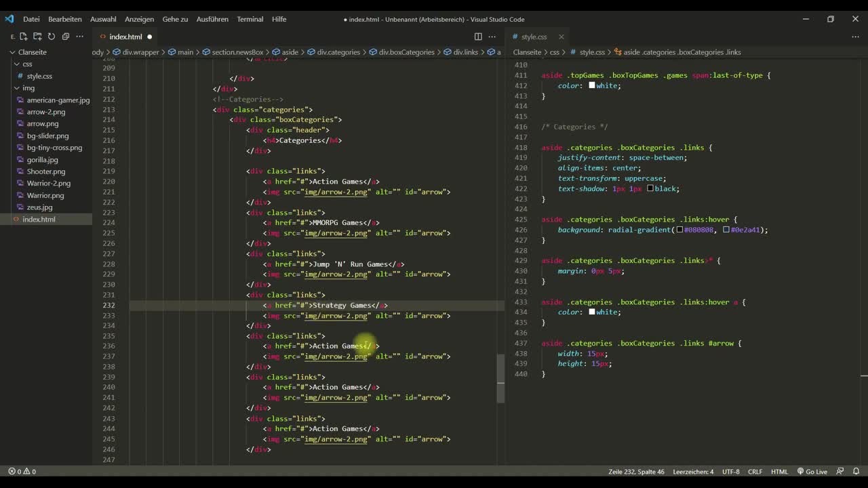The width and height of the screenshot is (868, 488).
Task: Open the Ausführen menu
Action: (x=212, y=19)
